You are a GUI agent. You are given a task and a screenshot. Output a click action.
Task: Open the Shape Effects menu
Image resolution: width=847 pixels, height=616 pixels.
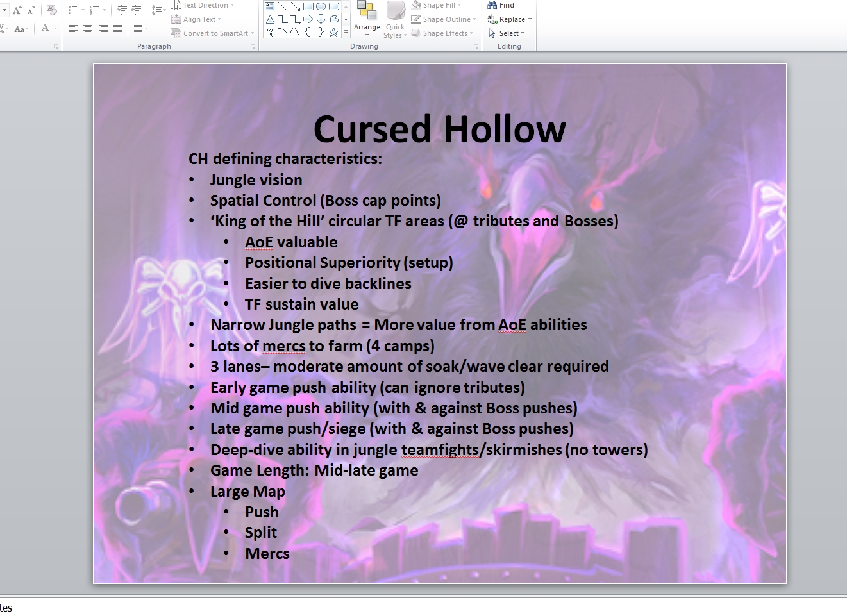(x=442, y=33)
